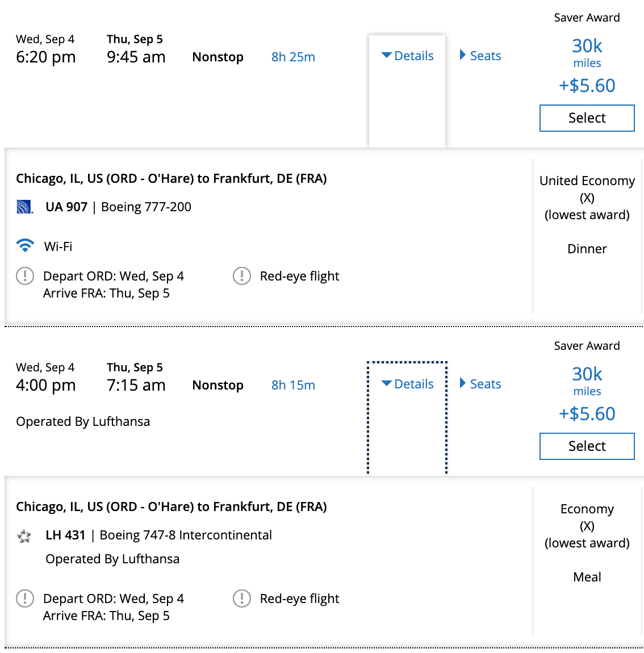This screenshot has height=653, width=644.
Task: Open the 8h 15m duration link
Action: pos(293,385)
